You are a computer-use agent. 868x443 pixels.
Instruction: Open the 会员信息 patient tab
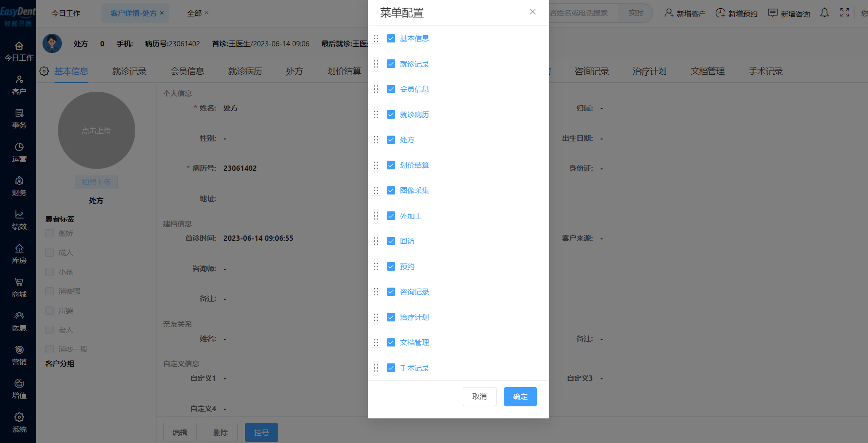tap(187, 71)
